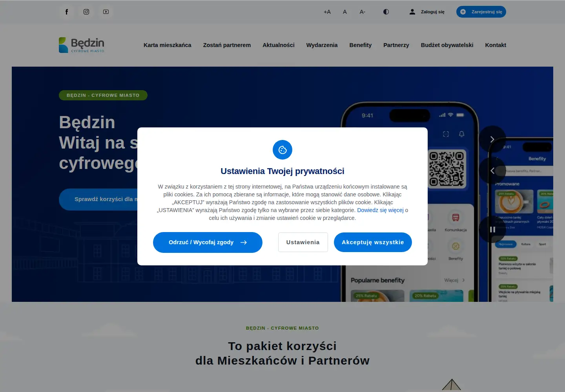This screenshot has width=565, height=392.
Task: Go to Aktualności in navigation
Action: [x=279, y=45]
